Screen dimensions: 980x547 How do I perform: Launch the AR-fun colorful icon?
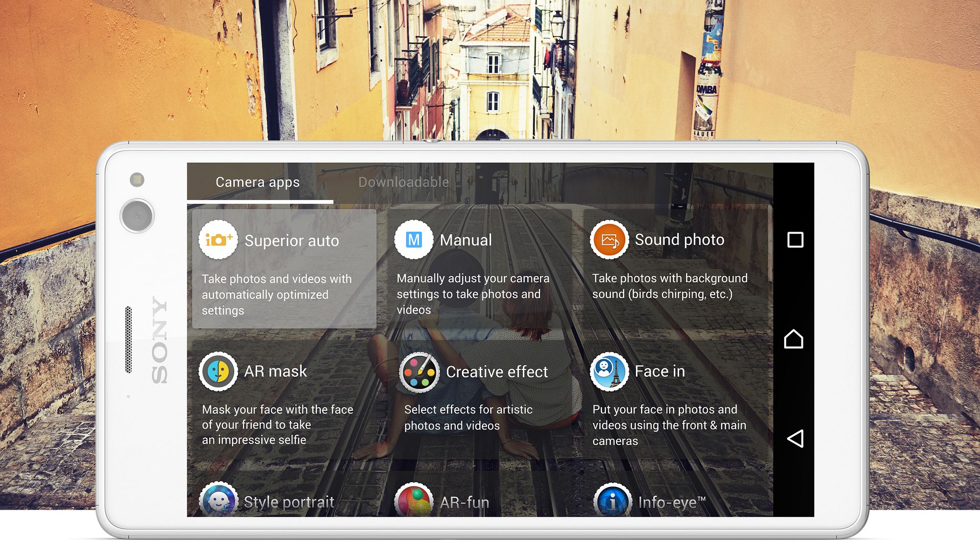tap(413, 500)
